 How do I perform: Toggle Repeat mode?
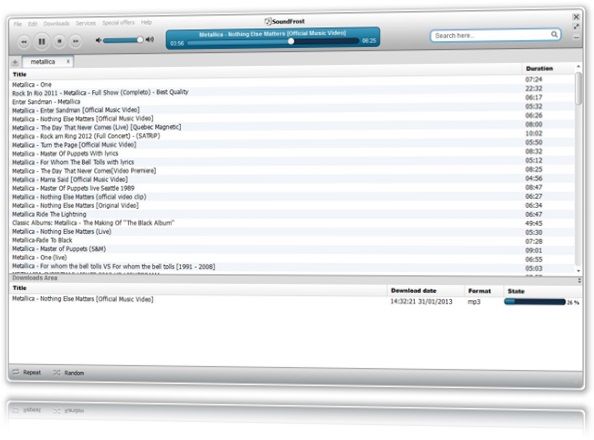click(27, 372)
